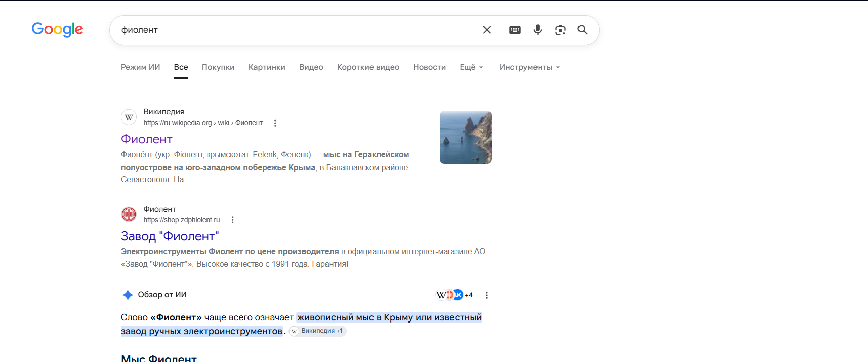The width and height of the screenshot is (868, 362).
Task: Click the highlighted text живописный мыс в Крыму
Action: tap(355, 317)
